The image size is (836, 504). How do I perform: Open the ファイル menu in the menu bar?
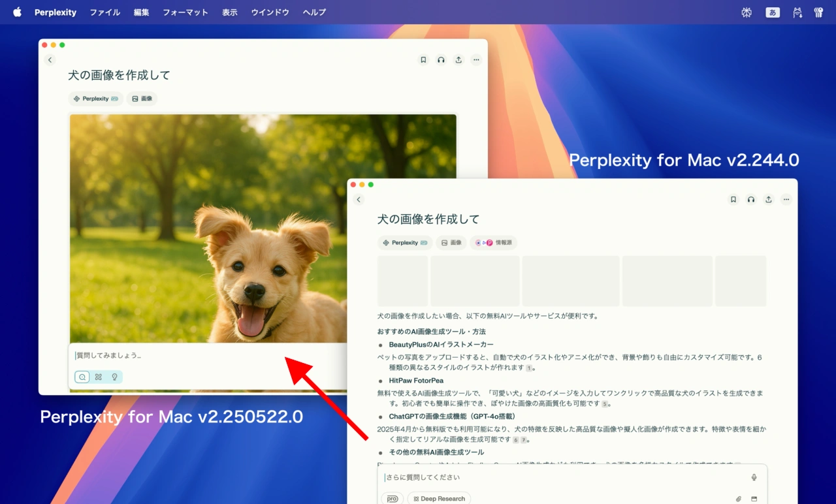coord(104,12)
